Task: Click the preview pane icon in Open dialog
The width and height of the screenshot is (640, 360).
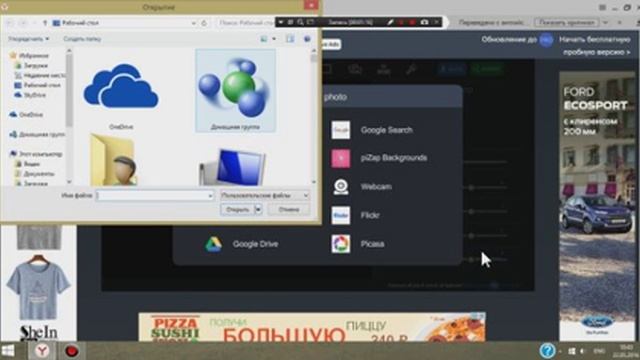Action: coord(290,39)
